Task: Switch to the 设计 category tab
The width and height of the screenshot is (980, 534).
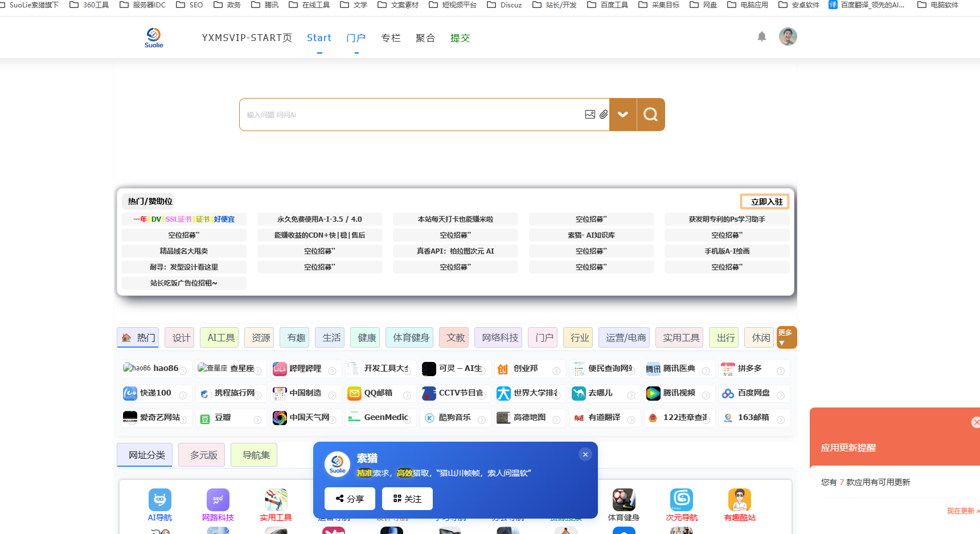Action: [x=179, y=338]
